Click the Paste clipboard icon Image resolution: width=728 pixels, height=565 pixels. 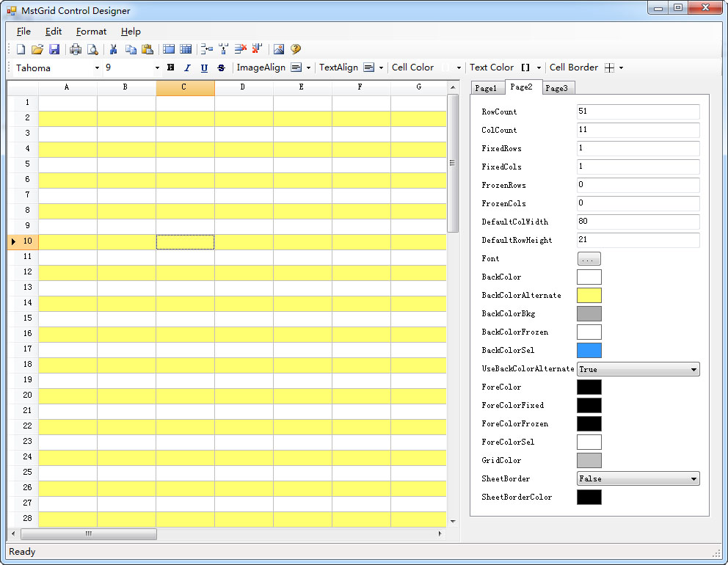click(148, 49)
